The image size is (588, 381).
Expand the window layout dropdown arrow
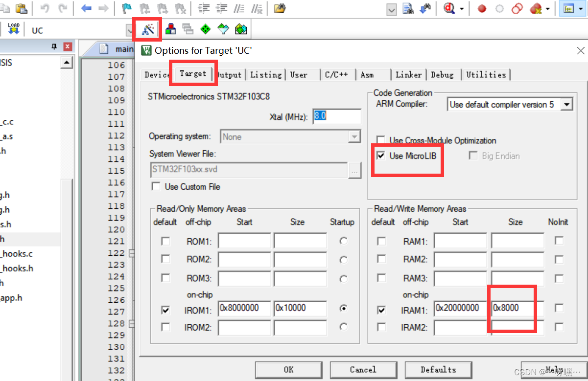pyautogui.click(x=580, y=9)
